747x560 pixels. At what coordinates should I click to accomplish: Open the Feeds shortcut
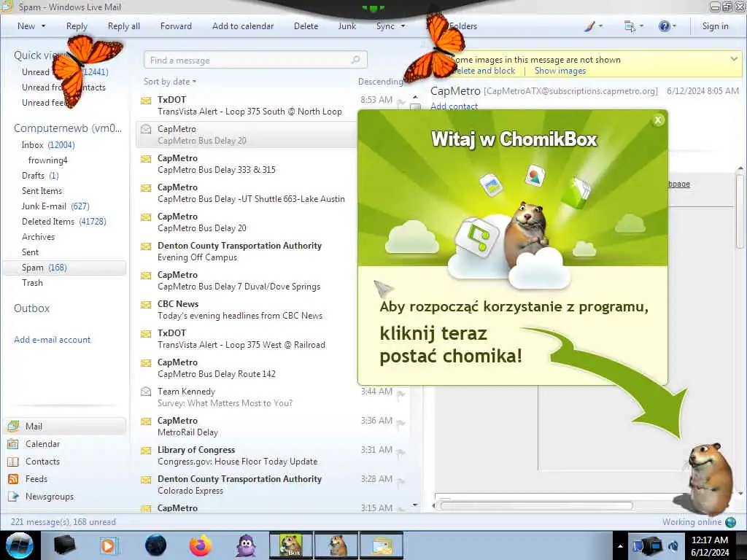click(13, 479)
